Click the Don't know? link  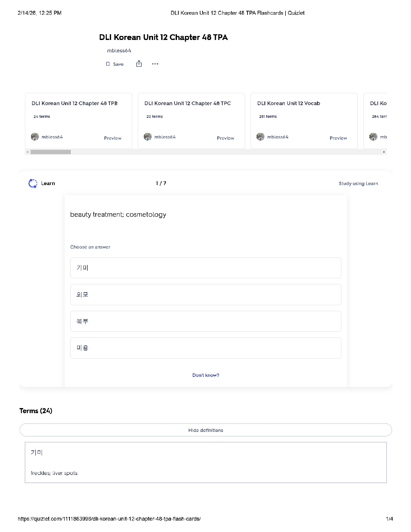(205, 375)
